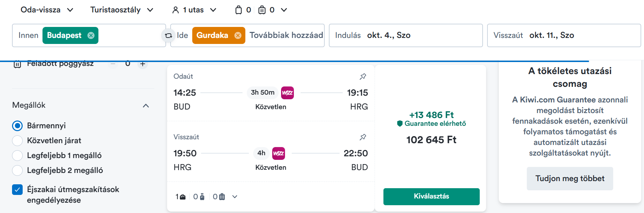Decrease checked baggage count with minus
This screenshot has height=213, width=644.
click(x=113, y=64)
